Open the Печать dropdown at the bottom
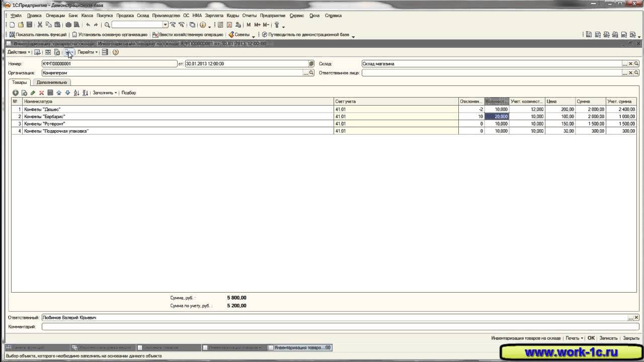Image resolution: width=644 pixels, height=362 pixels. tap(574, 338)
